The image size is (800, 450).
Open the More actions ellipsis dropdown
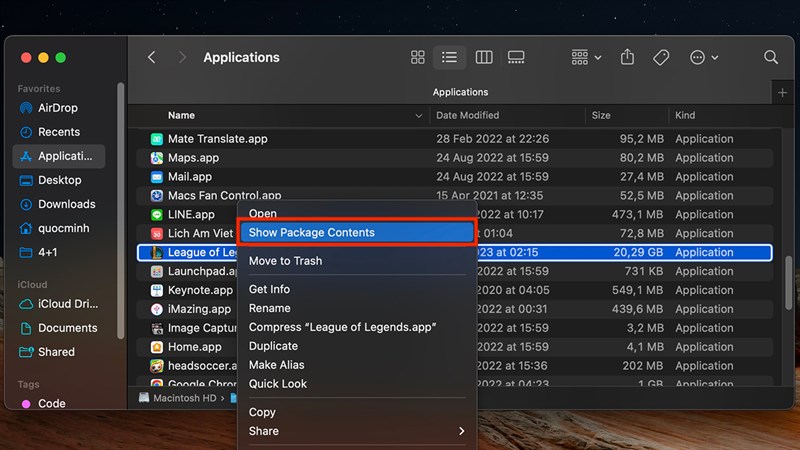click(x=704, y=57)
